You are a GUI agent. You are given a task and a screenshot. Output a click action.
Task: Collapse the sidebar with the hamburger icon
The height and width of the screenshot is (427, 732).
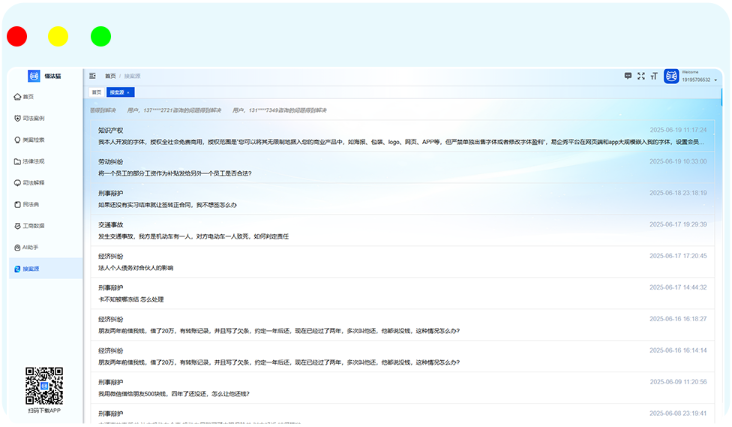(x=93, y=76)
